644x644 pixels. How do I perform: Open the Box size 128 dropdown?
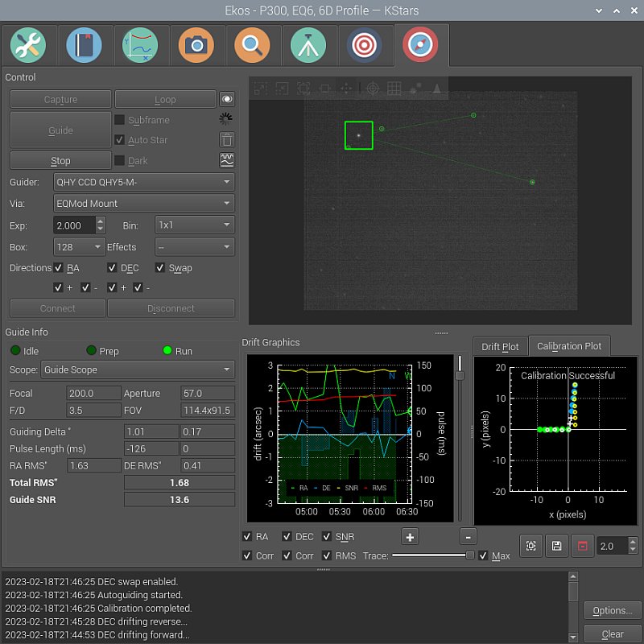pyautogui.click(x=79, y=247)
